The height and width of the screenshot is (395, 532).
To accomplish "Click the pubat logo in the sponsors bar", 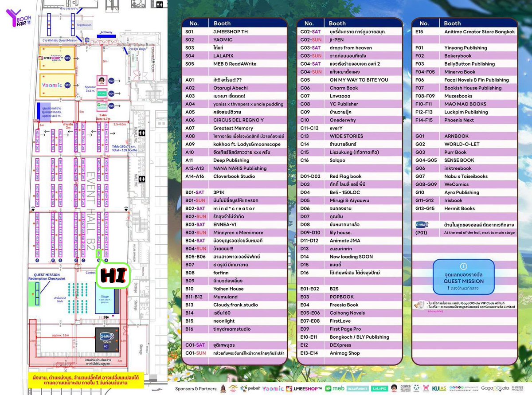I will click(250, 389).
